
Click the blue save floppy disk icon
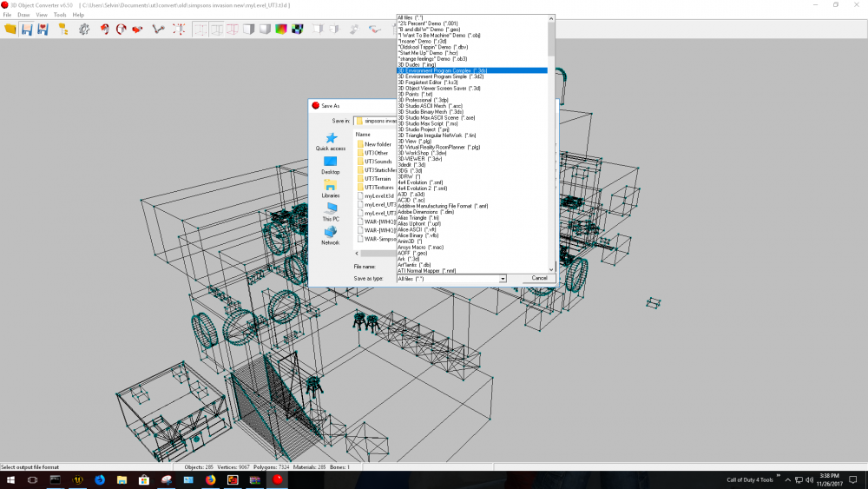(x=27, y=29)
